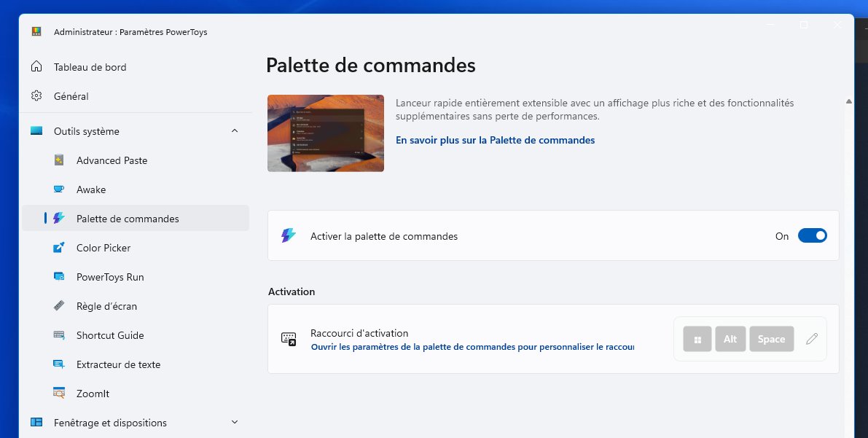The width and height of the screenshot is (868, 438).
Task: Click the keyboard shortcut icon beside Raccourci d'activation
Action: pyautogui.click(x=289, y=339)
